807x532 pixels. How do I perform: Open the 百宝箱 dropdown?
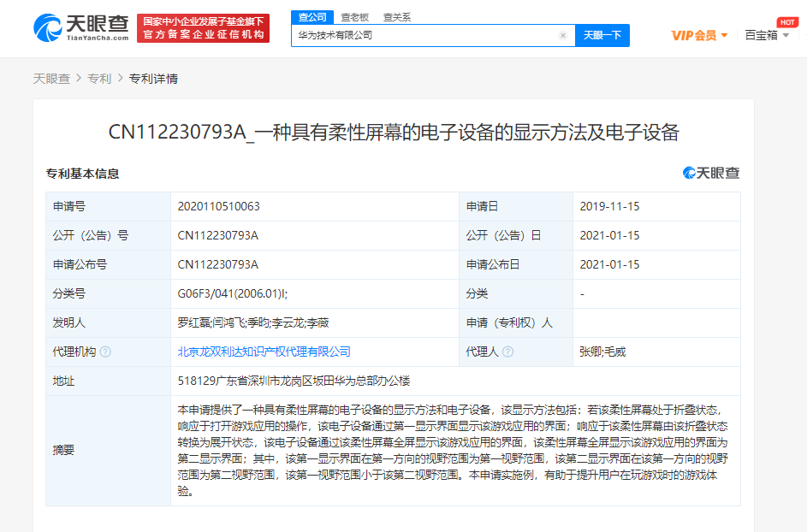767,36
